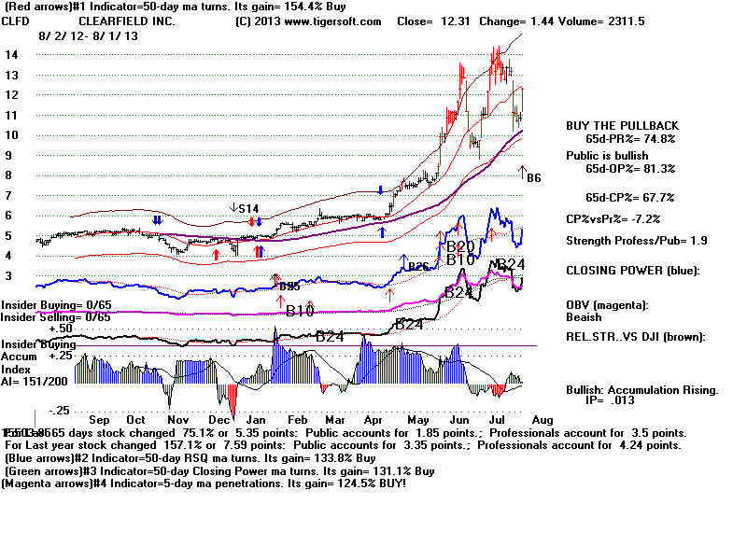Click the Blue arrows #2 Indicator line

pyautogui.click(x=190, y=458)
